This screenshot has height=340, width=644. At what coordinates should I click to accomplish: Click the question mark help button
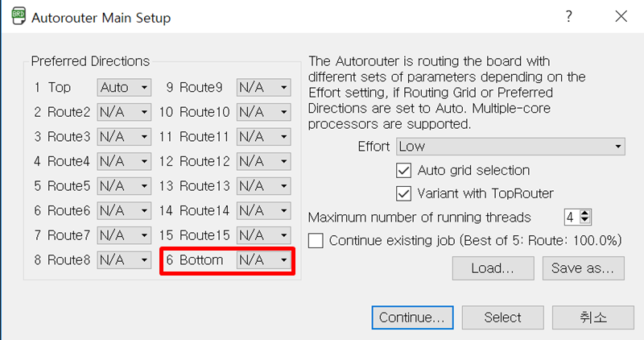click(x=569, y=16)
